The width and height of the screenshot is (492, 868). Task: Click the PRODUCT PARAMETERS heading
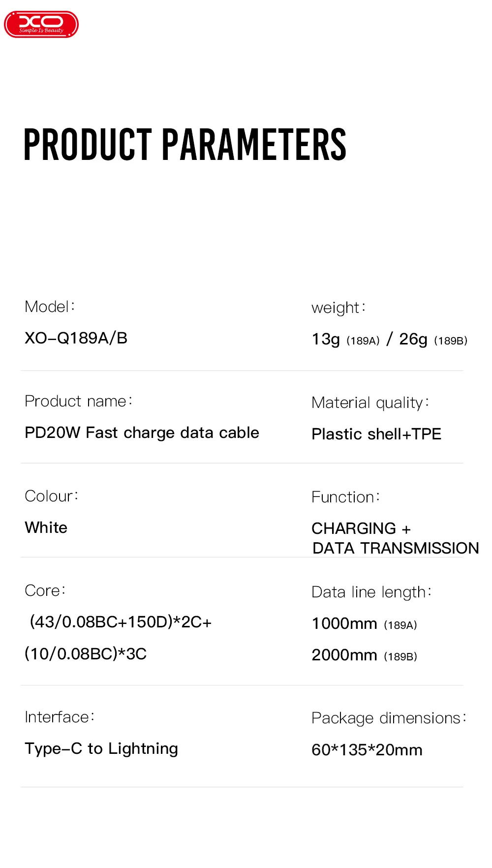185,145
